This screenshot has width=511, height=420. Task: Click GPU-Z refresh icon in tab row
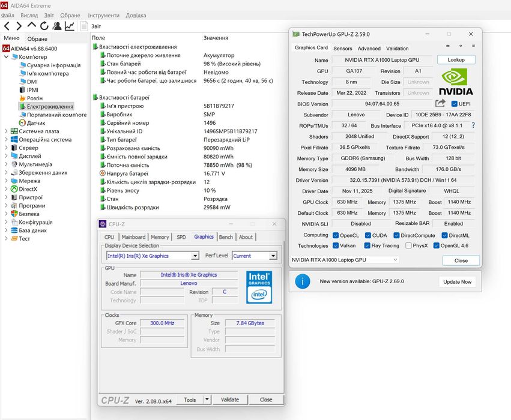(461, 46)
